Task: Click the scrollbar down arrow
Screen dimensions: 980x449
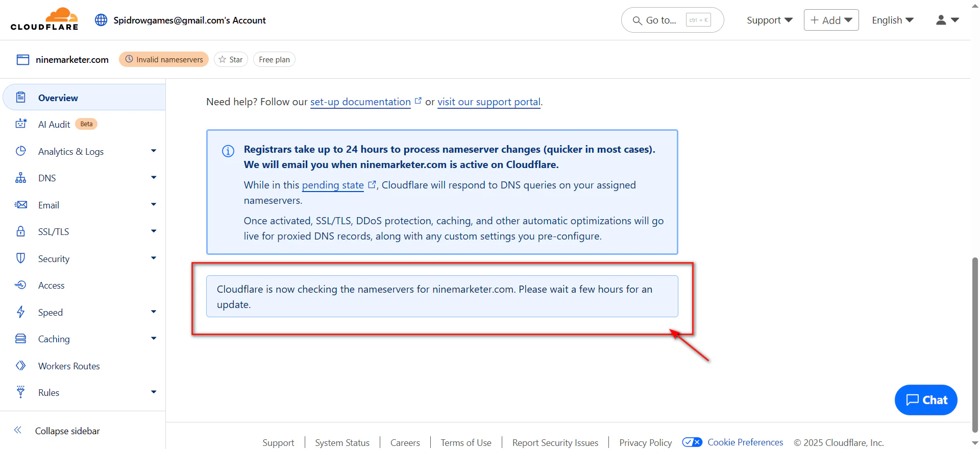Action: pos(975,443)
